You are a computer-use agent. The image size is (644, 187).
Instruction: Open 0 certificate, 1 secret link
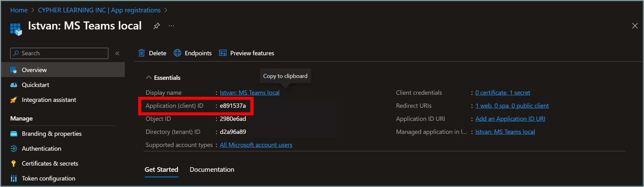503,93
